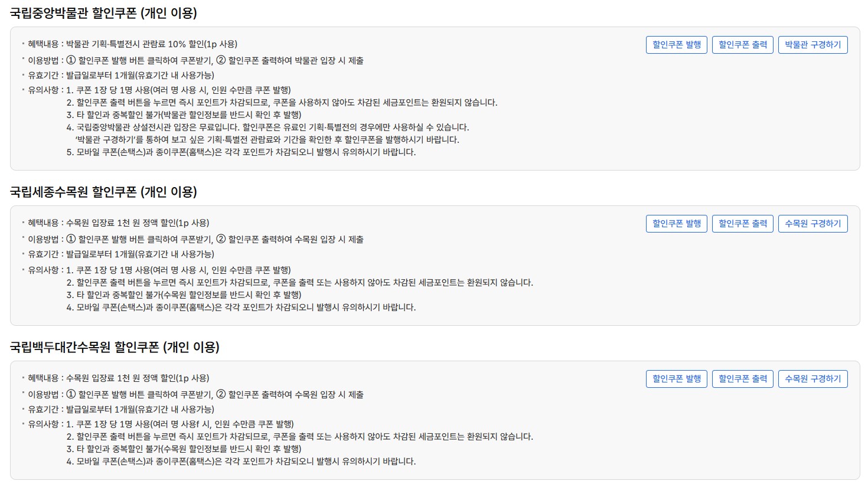Click 할인쿠폰 출력 for 국립세종수목원
Image resolution: width=868 pixels, height=484 pixels.
click(743, 223)
